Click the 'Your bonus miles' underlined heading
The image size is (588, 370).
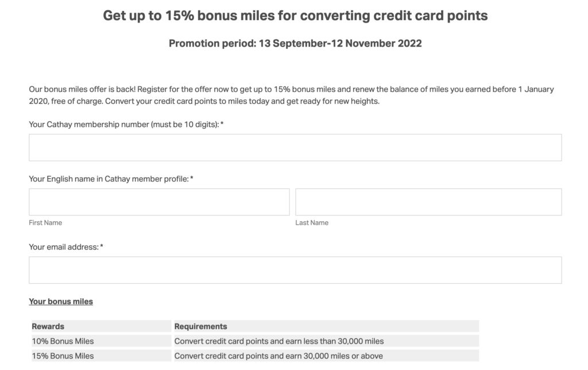61,302
